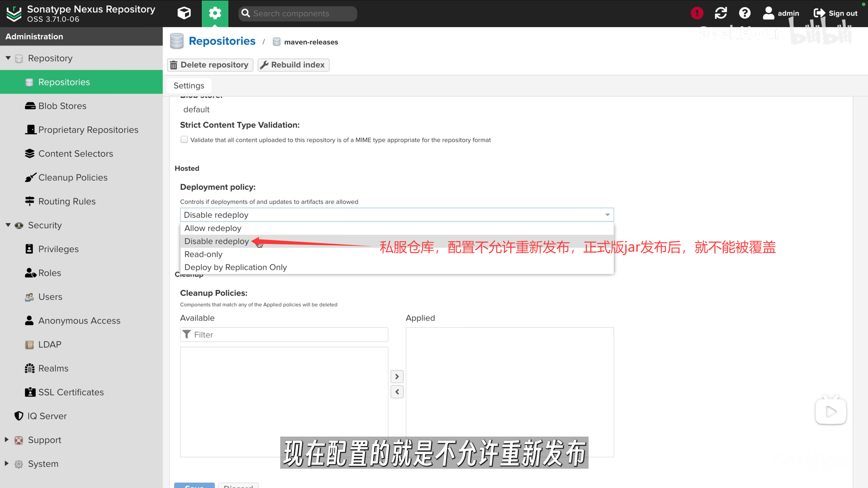
Task: Open the Deployment policy dropdown arrow
Action: 607,215
